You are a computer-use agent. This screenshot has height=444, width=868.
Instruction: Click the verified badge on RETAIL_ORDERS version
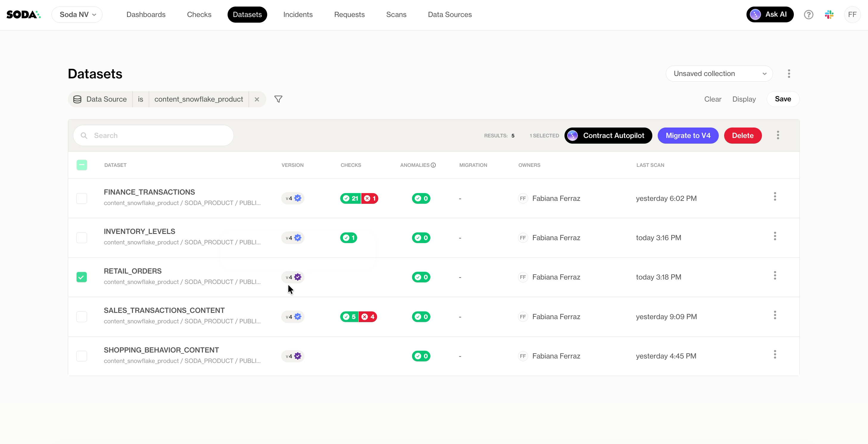[298, 277]
